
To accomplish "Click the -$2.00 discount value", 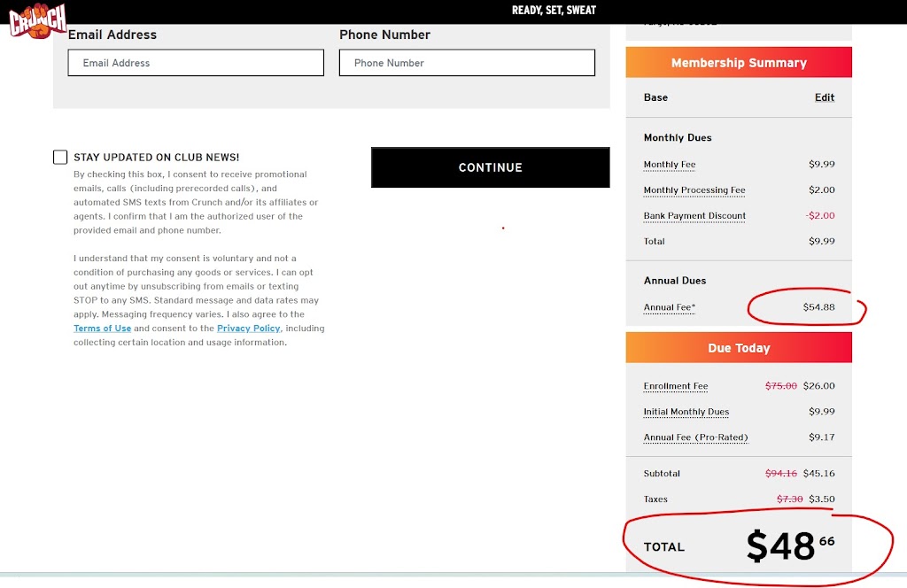I will tap(820, 215).
